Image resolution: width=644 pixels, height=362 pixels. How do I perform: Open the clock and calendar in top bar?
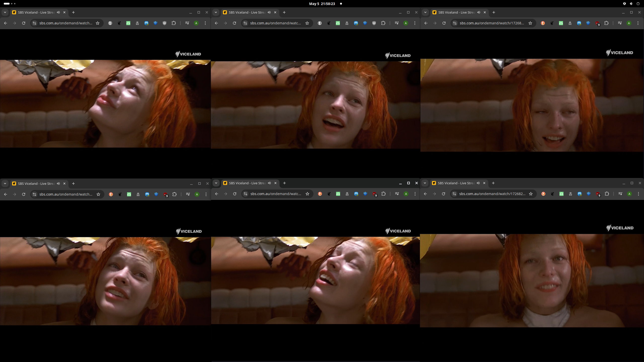point(322,4)
